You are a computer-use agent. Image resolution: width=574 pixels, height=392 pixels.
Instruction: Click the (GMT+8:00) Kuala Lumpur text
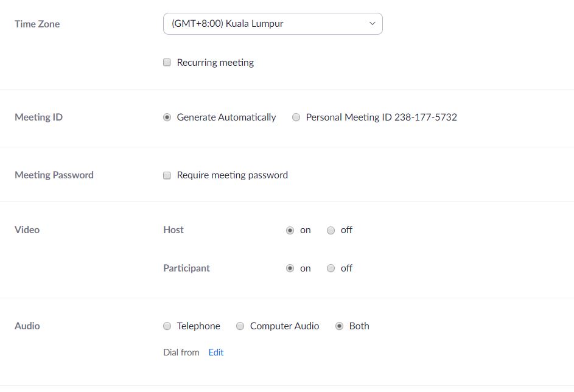pos(227,24)
